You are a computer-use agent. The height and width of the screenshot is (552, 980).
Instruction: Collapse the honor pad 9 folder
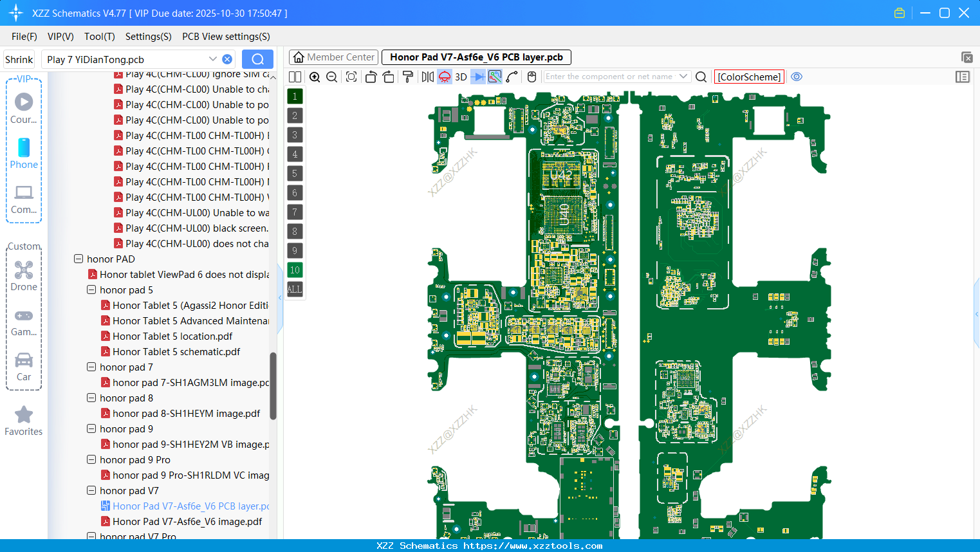(91, 428)
